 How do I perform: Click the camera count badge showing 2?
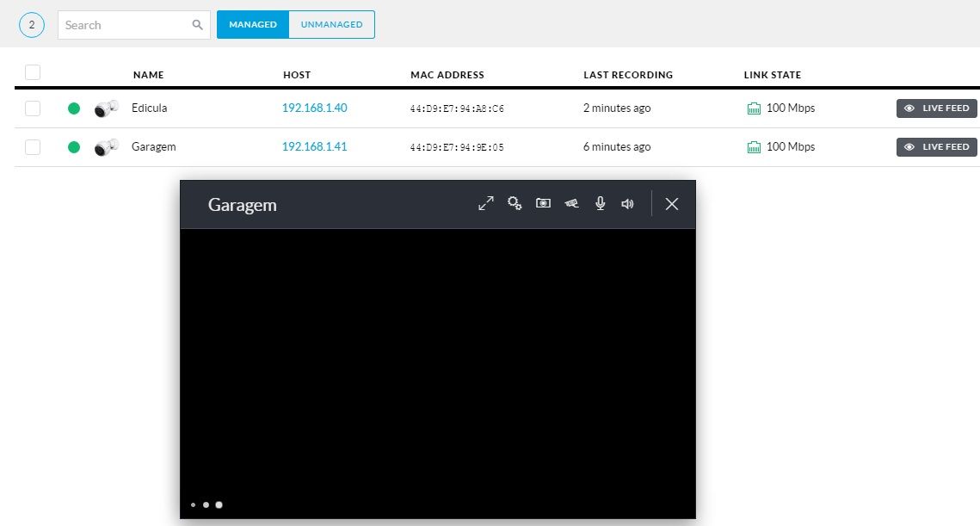(32, 25)
